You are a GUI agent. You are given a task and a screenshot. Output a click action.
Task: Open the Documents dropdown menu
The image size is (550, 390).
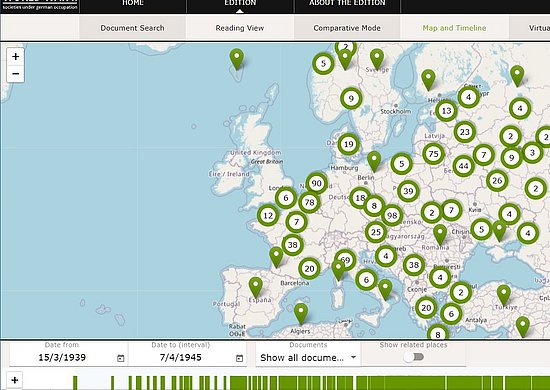pos(308,358)
